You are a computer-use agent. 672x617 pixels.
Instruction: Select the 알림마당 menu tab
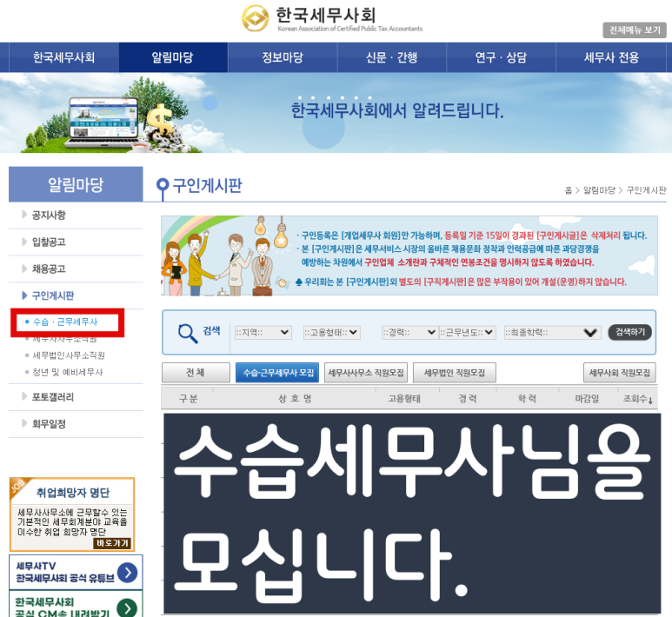point(173,57)
